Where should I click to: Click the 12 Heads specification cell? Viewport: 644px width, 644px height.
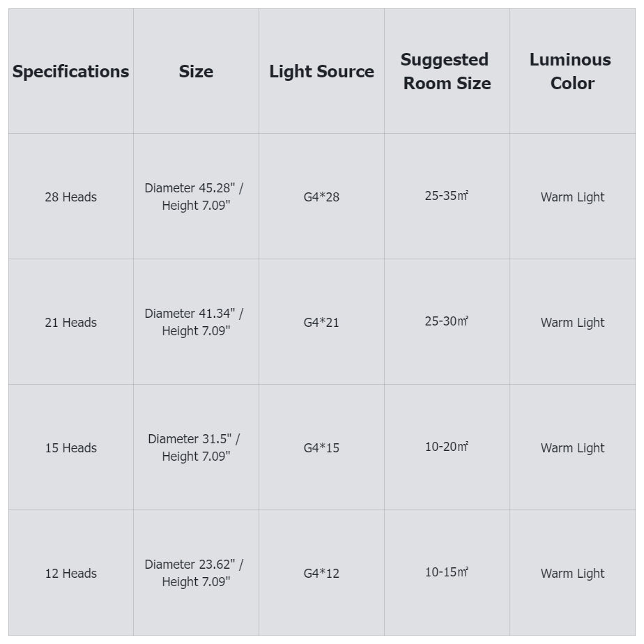click(70, 573)
